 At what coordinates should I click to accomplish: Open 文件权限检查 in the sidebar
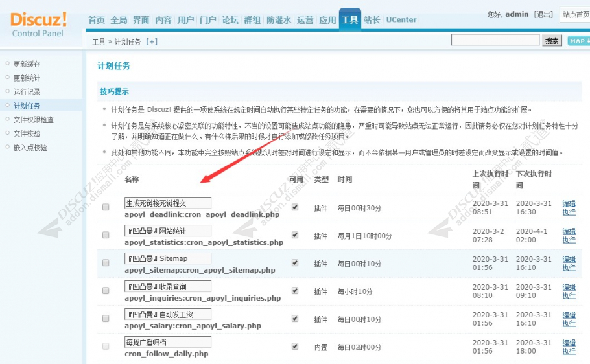pyautogui.click(x=34, y=120)
